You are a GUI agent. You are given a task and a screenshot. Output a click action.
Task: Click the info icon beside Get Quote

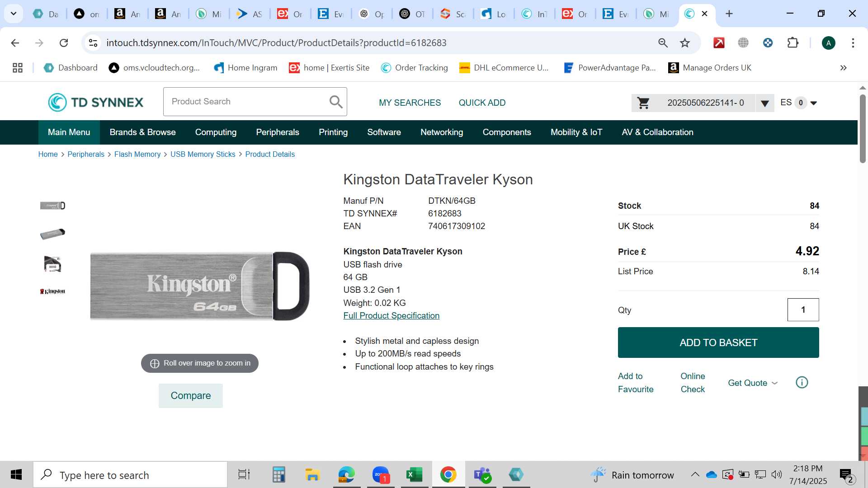click(x=802, y=383)
